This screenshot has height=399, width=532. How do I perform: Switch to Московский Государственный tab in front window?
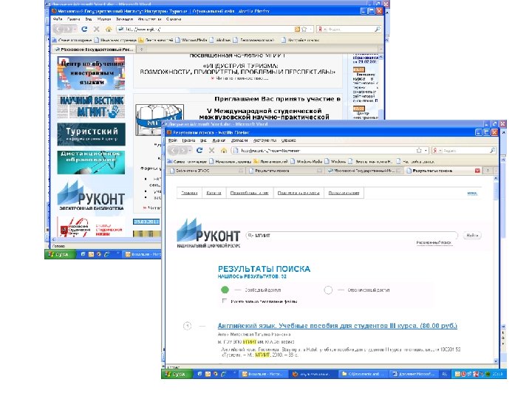coord(364,171)
